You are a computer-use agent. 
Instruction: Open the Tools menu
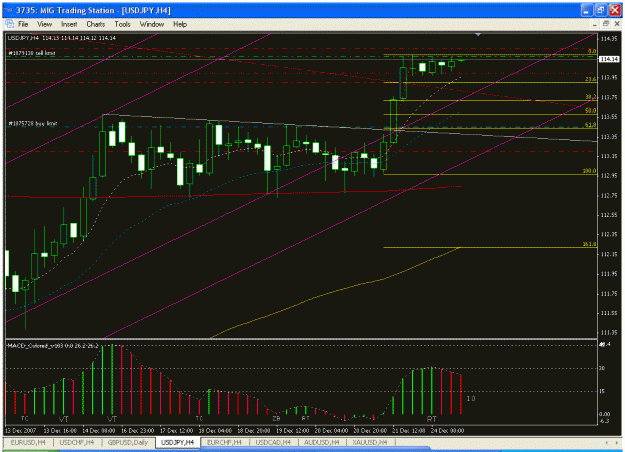pyautogui.click(x=122, y=24)
